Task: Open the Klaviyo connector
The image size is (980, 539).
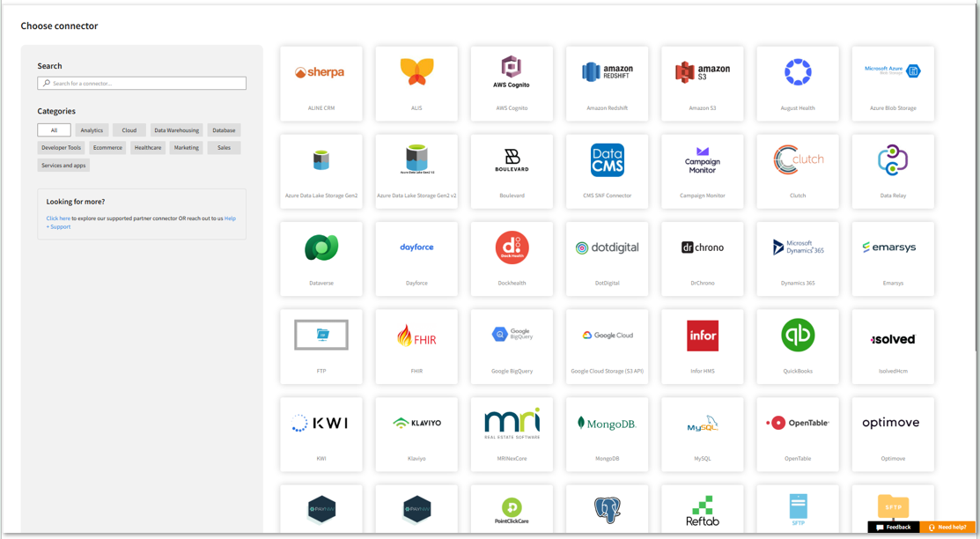Action: click(x=416, y=424)
